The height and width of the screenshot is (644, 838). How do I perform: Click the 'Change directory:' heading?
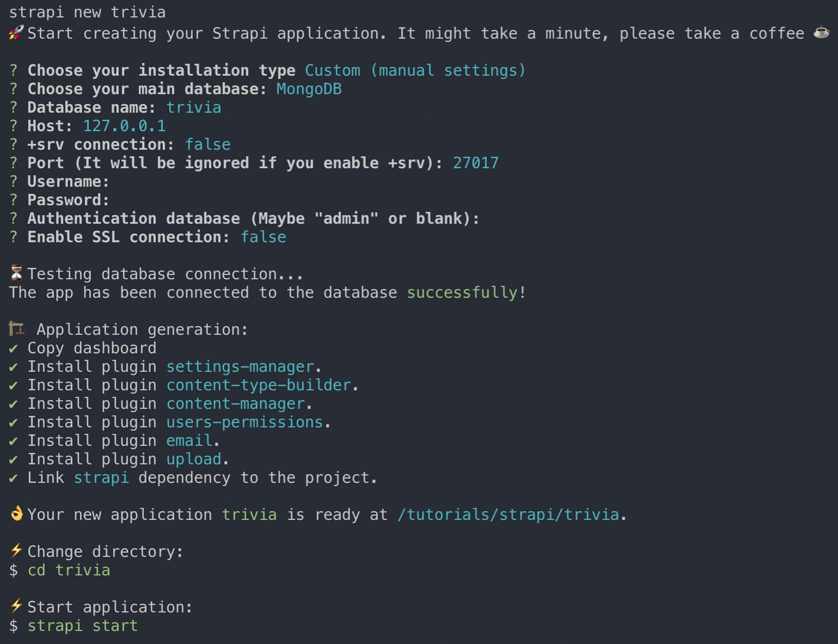[x=106, y=551]
